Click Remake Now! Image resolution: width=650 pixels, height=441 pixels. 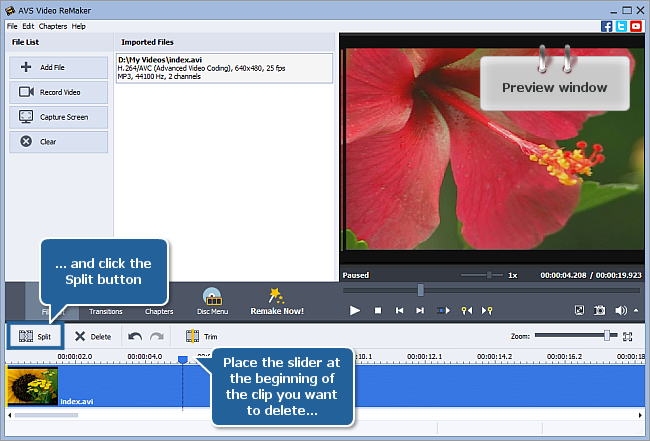click(x=277, y=301)
